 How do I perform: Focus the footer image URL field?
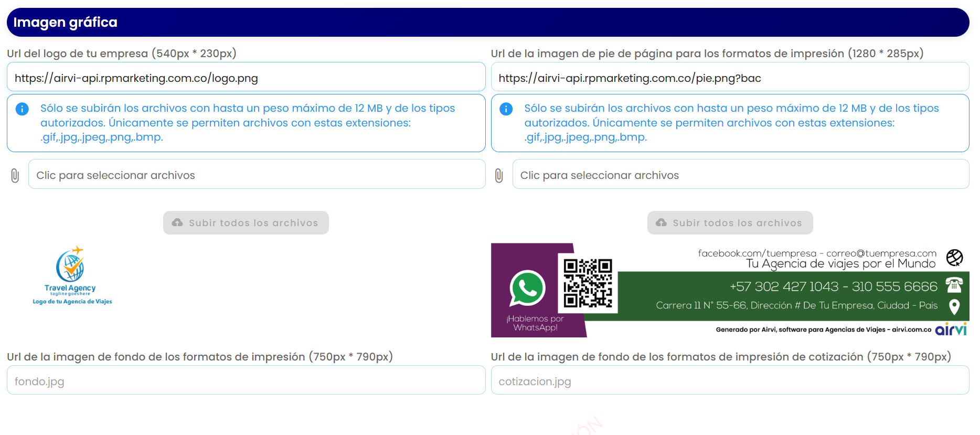[x=730, y=77]
